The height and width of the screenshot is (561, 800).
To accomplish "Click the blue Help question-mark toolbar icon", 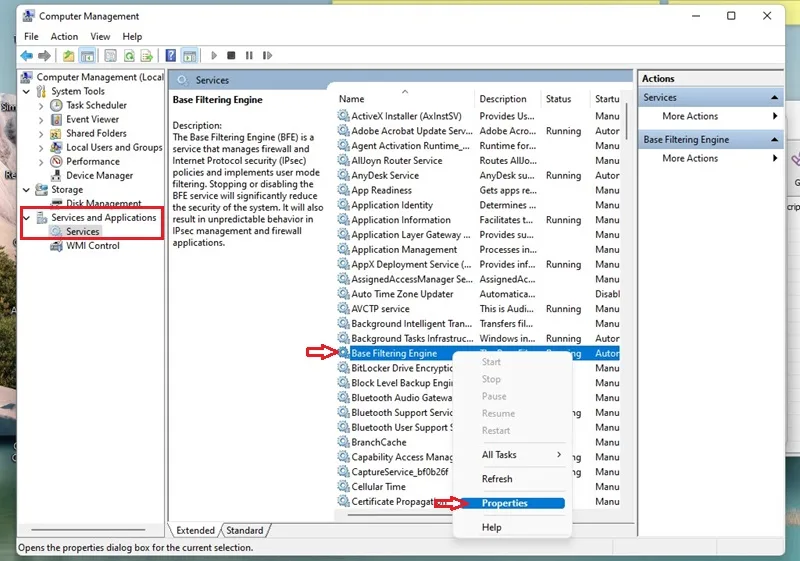I will click(x=171, y=56).
